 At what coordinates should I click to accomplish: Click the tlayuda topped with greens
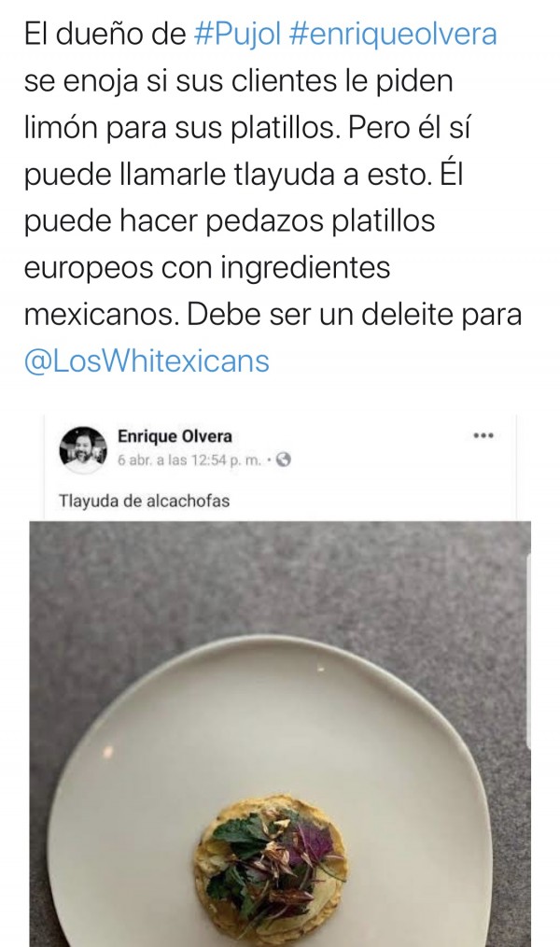273,870
